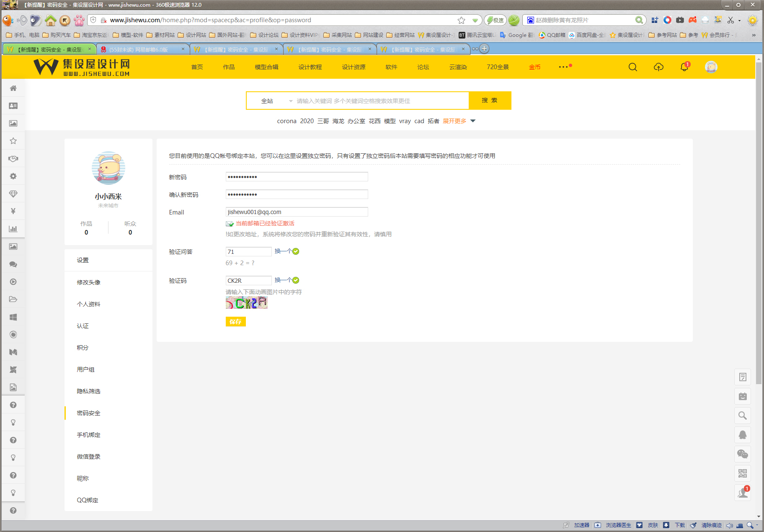
Task: Click the floating QR code icon at right
Action: coord(743,473)
